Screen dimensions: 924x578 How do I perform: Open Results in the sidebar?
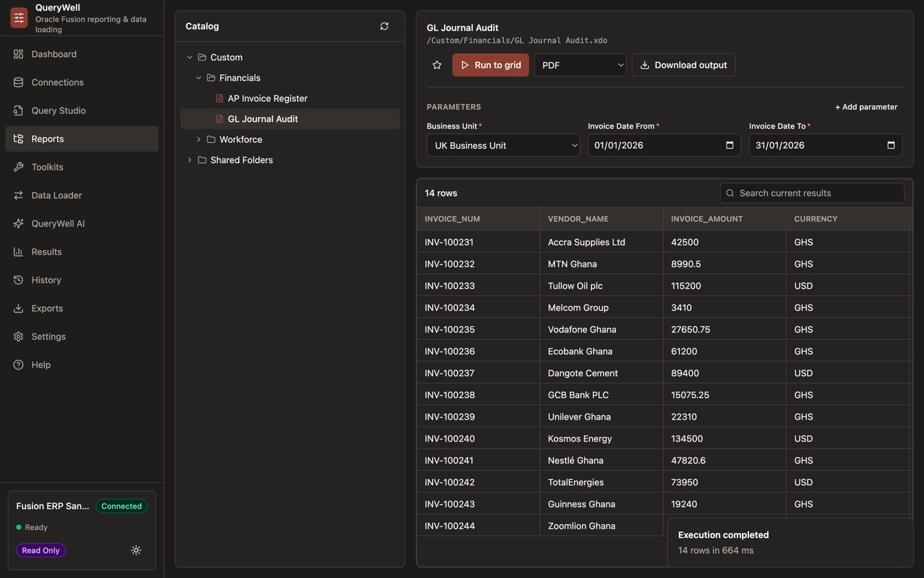[x=81, y=252]
